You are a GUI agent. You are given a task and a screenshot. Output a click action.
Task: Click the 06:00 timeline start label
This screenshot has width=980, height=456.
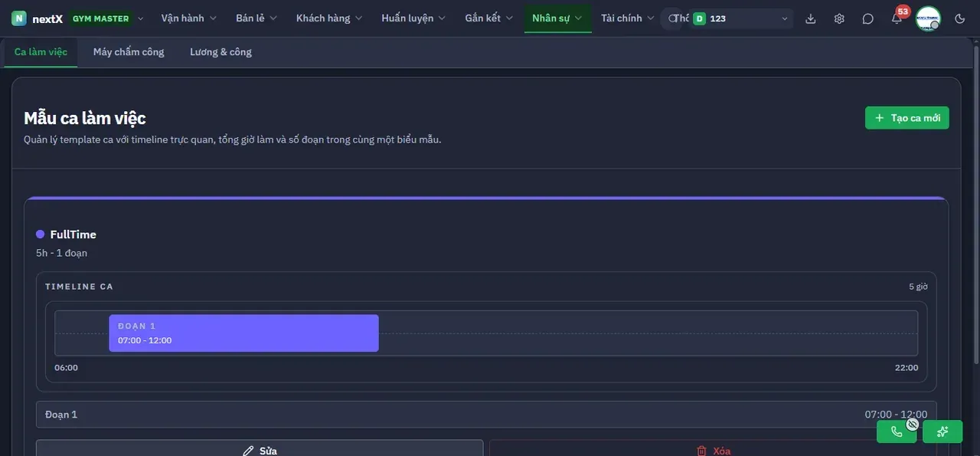pyautogui.click(x=66, y=368)
